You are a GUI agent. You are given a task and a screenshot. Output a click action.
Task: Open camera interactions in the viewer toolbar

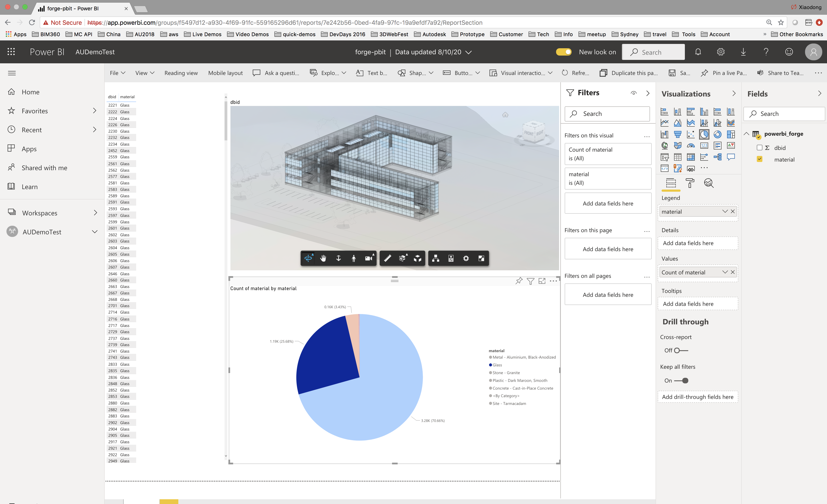pyautogui.click(x=369, y=258)
